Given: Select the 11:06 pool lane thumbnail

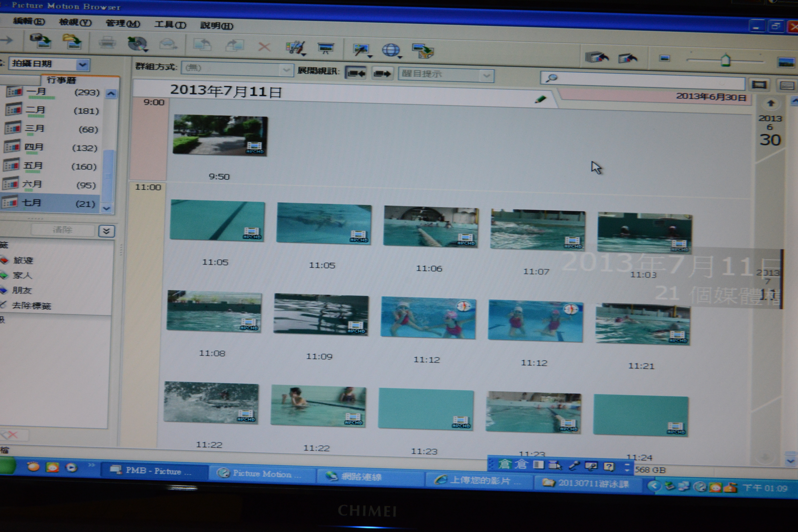Looking at the screenshot, I should (x=431, y=227).
